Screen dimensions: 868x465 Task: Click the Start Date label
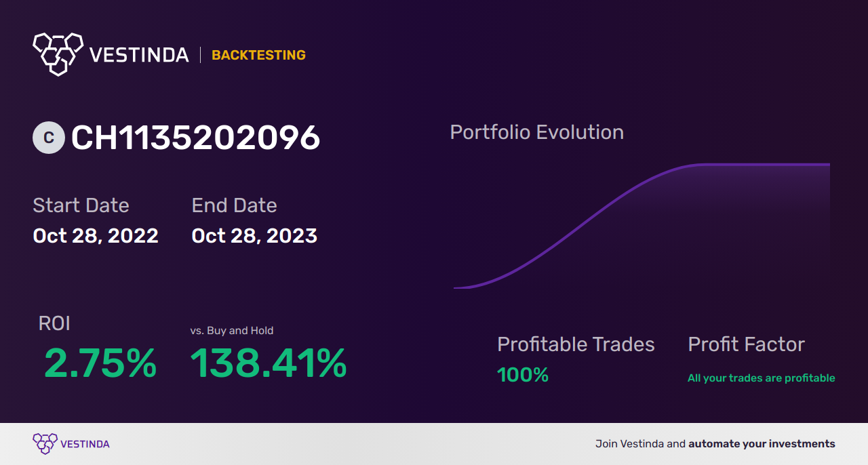point(81,205)
